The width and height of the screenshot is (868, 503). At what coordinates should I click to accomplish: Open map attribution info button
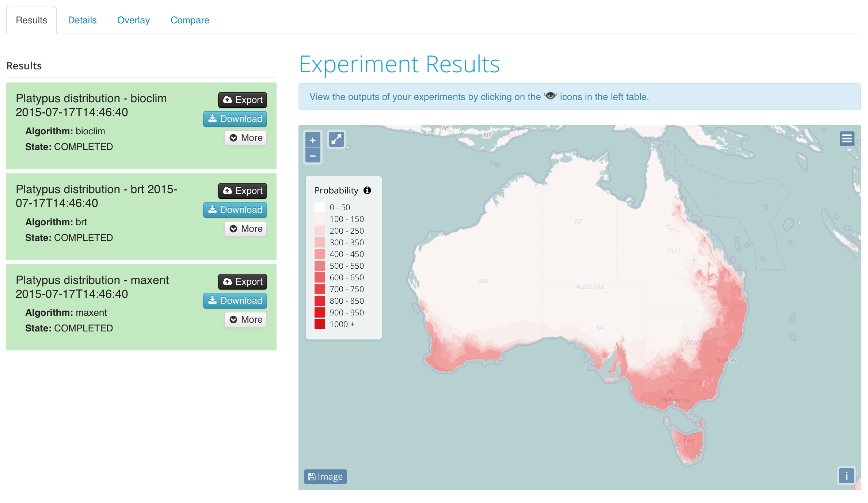tap(846, 476)
